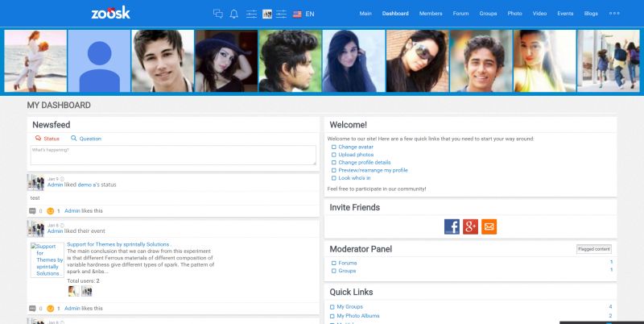Select the sunglasses woman profile photo
The height and width of the screenshot is (324, 644).
(x=418, y=61)
